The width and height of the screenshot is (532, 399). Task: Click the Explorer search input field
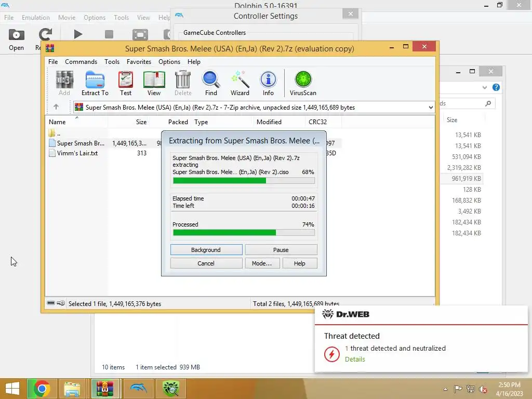click(x=467, y=103)
